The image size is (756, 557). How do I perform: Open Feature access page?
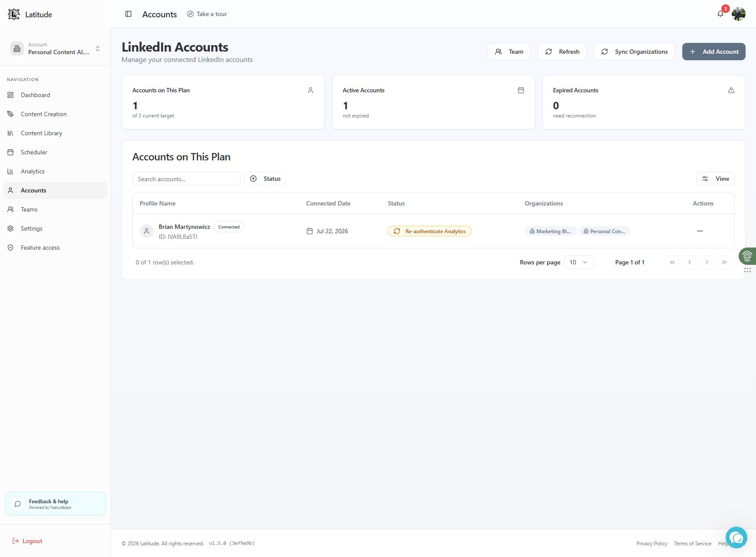[56, 248]
